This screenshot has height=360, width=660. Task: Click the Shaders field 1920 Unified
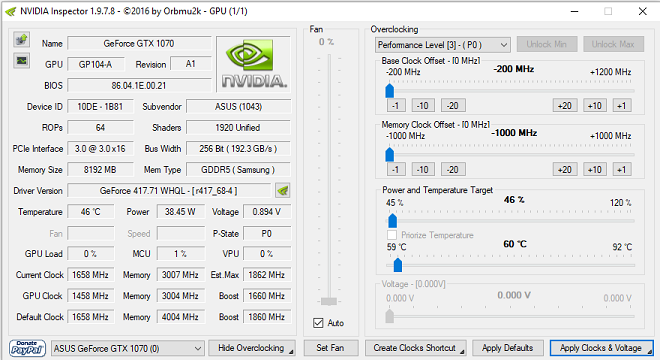point(239,128)
